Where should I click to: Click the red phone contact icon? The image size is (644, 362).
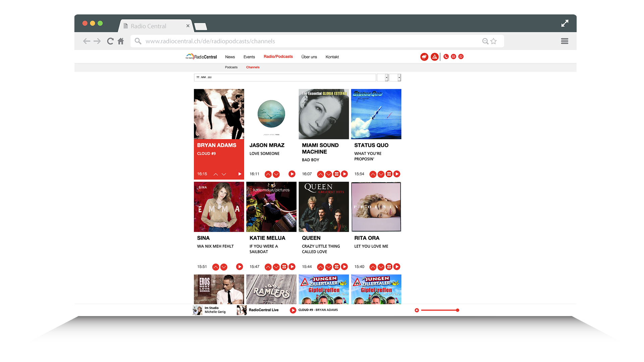(446, 57)
